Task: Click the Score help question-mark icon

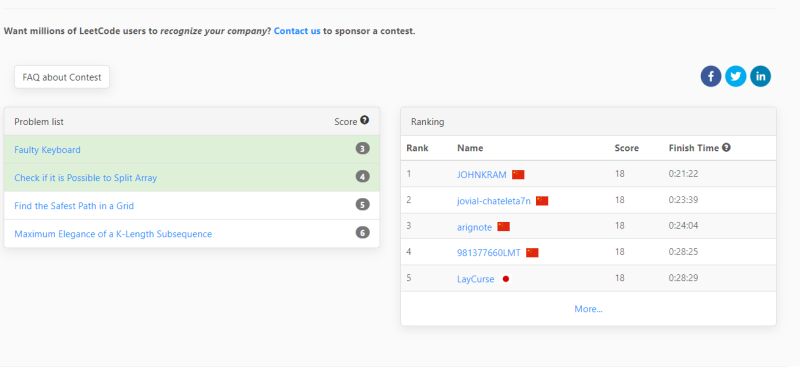Action: 364,120
